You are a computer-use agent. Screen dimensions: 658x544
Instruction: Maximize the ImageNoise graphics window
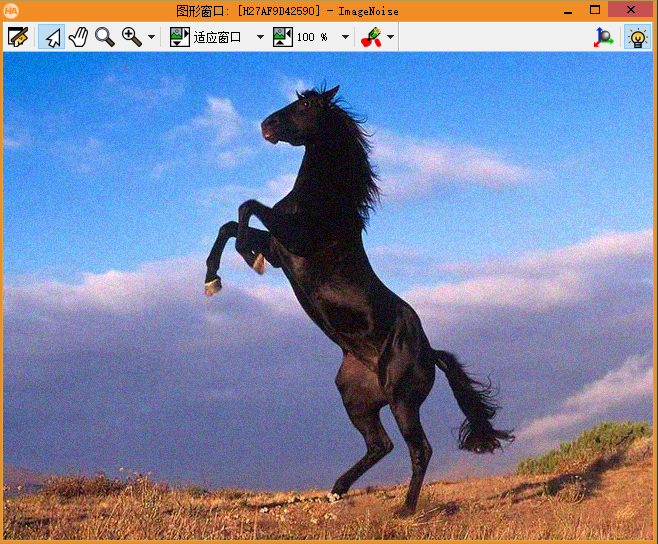coord(595,10)
